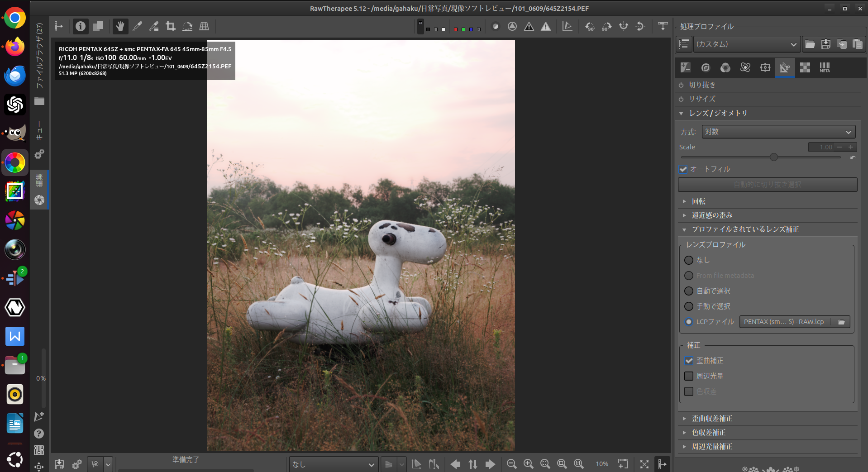Screen dimensions: 868x472
Task: Select the white balance picker tool
Action: point(138,26)
